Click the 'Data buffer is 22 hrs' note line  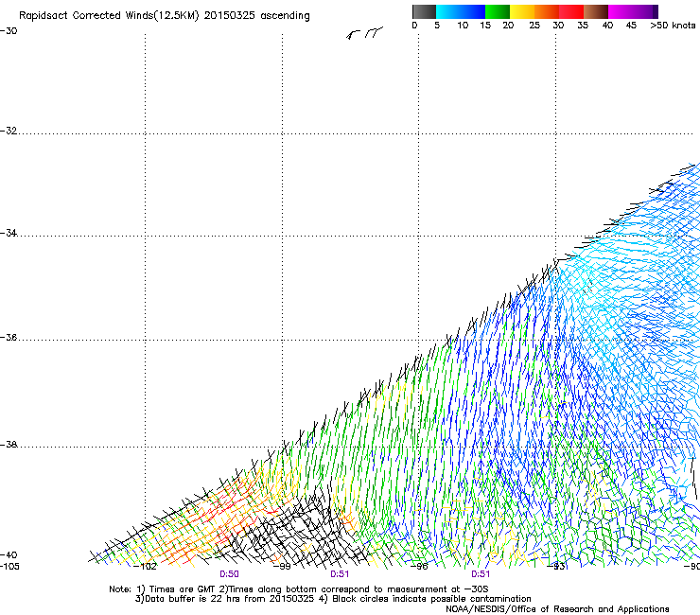(333, 599)
